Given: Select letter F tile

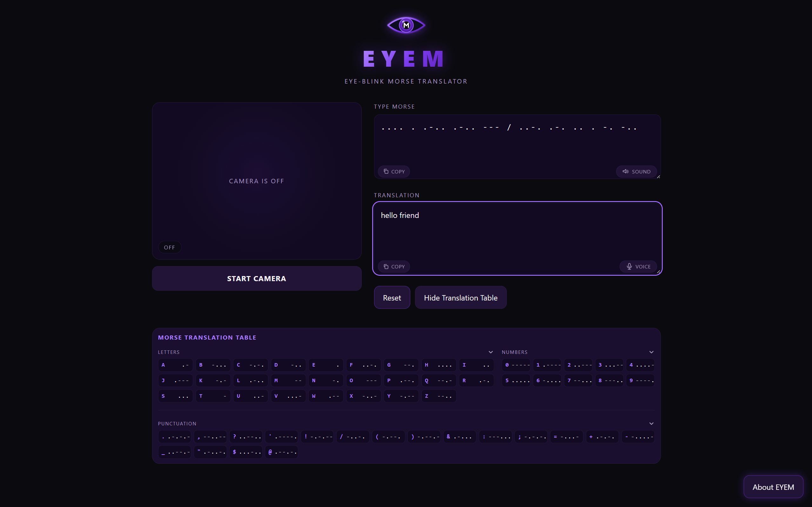Looking at the screenshot, I should [x=363, y=365].
